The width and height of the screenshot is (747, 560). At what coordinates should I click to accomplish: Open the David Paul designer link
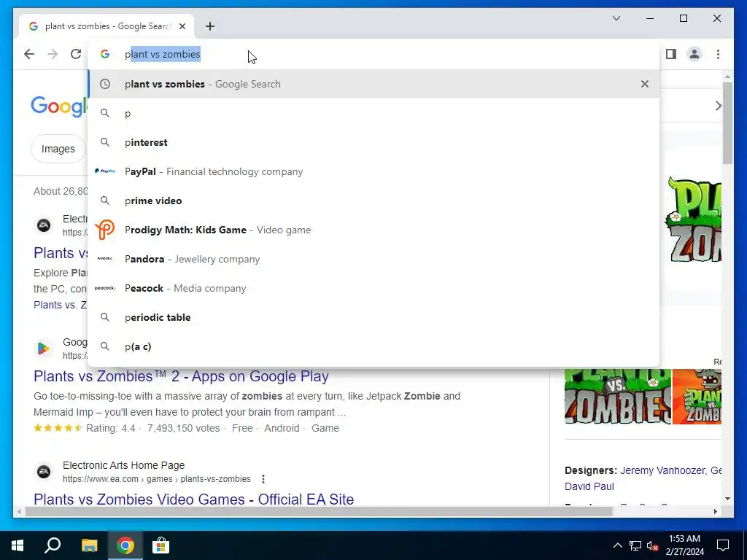(x=589, y=486)
